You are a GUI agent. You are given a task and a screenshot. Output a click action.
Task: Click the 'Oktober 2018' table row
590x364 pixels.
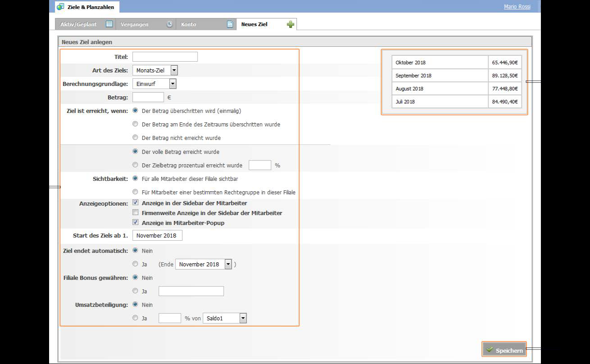point(457,62)
